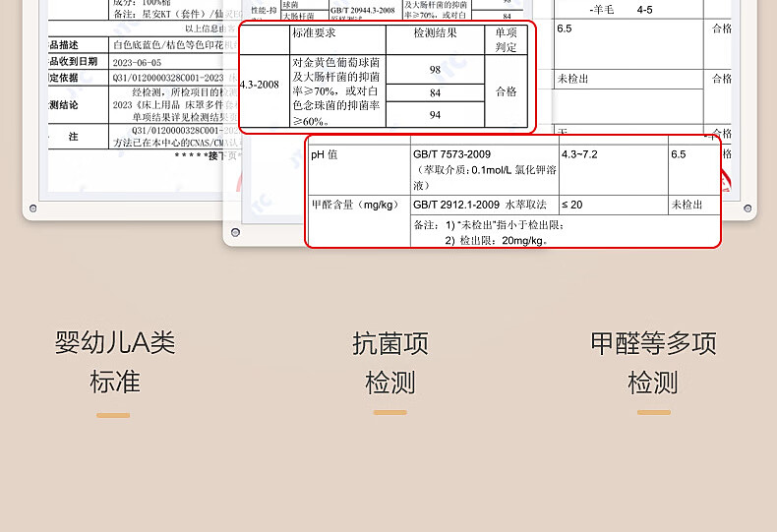
Task: Click the '婴幼儿A类 标准' caption
Action: tap(115, 362)
